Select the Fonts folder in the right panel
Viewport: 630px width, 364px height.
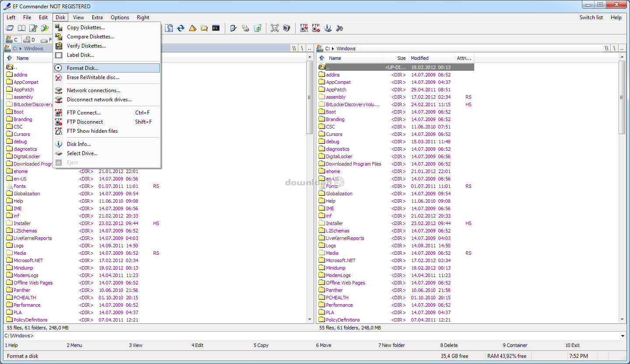point(332,186)
